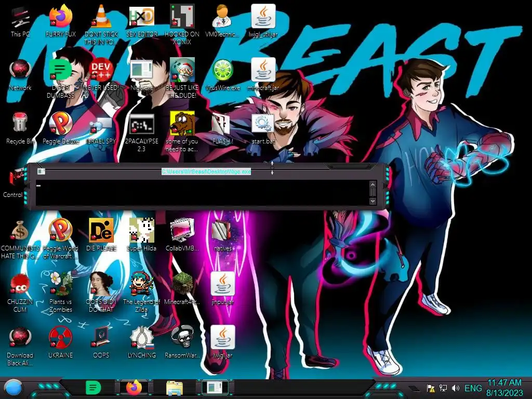The width and height of the screenshot is (532, 399).
Task: Open the some of you need to ac... dog icon
Action: (x=182, y=132)
